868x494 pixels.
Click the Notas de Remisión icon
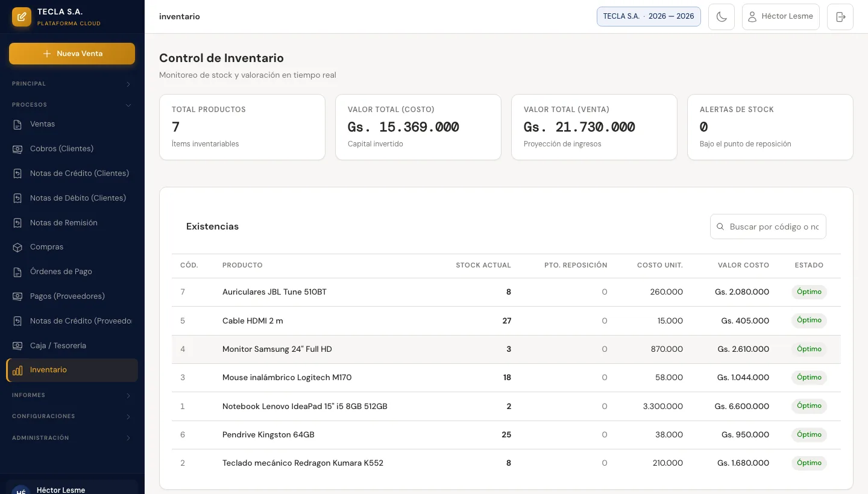tap(18, 223)
